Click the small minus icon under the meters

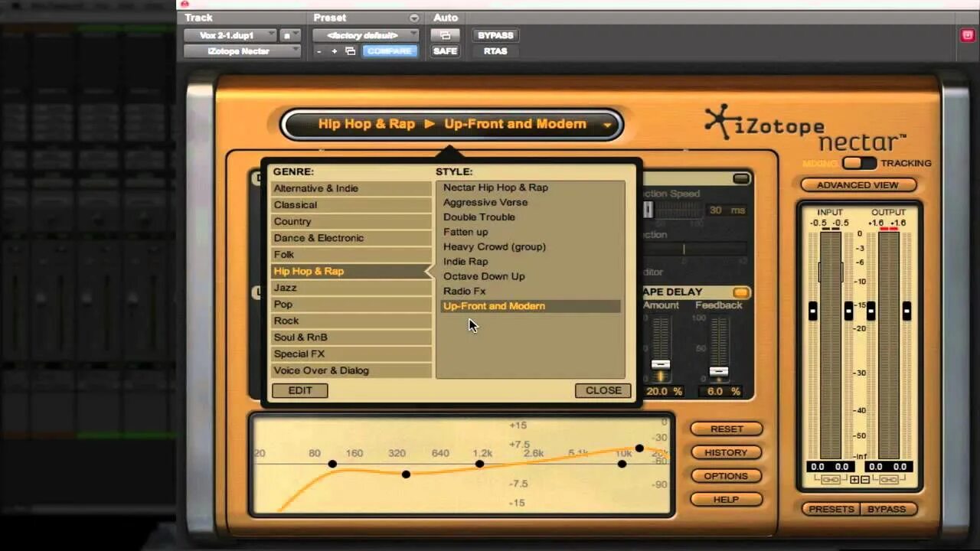pos(864,480)
